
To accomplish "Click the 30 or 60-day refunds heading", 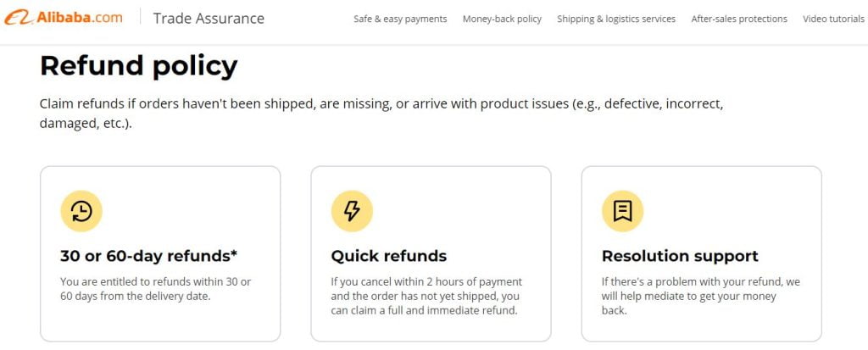I will pyautogui.click(x=148, y=256).
